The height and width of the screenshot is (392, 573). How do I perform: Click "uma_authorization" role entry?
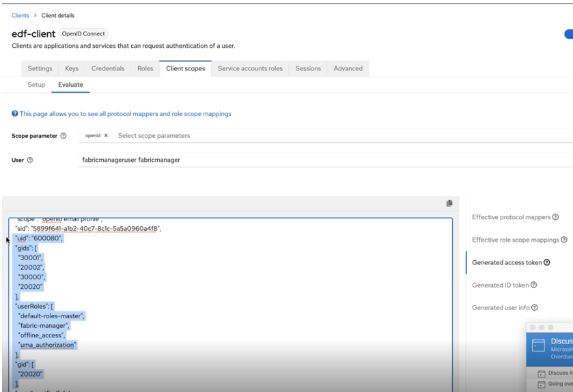tap(47, 345)
